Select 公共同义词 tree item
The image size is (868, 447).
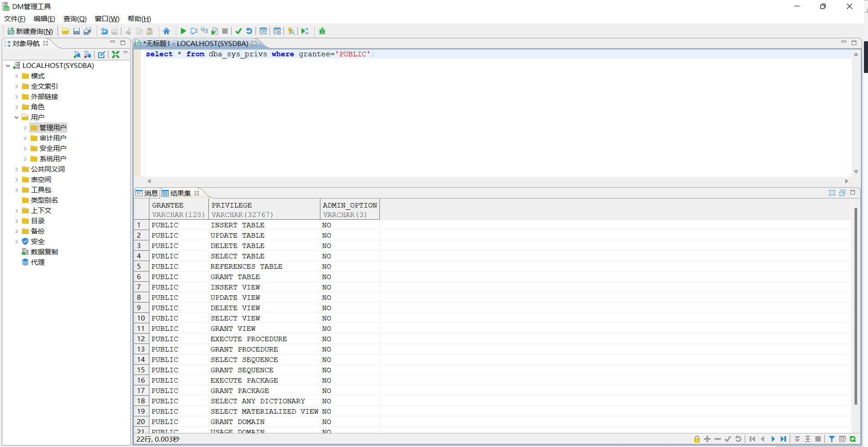pos(48,169)
